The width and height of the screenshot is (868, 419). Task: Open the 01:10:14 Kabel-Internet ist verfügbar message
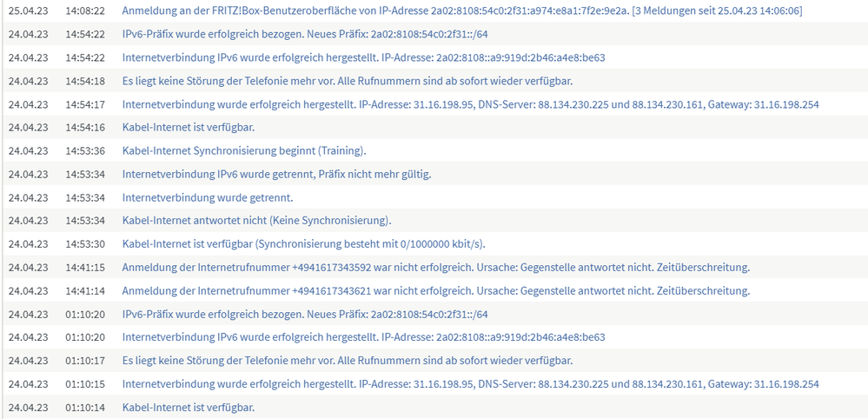coord(189,408)
